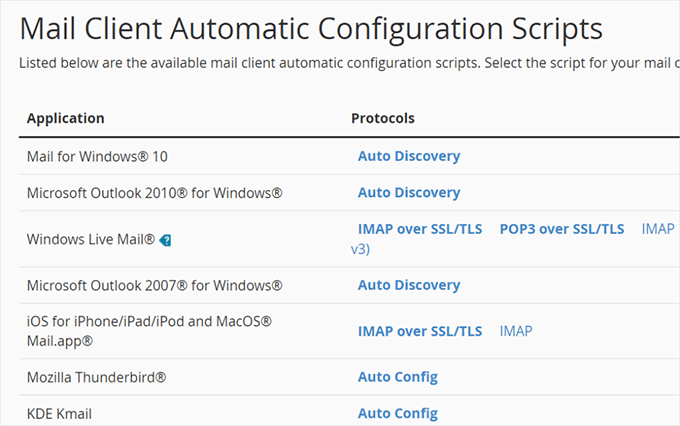Open Auto Config for Mozilla Thunderbird
This screenshot has width=680, height=426.
(398, 377)
